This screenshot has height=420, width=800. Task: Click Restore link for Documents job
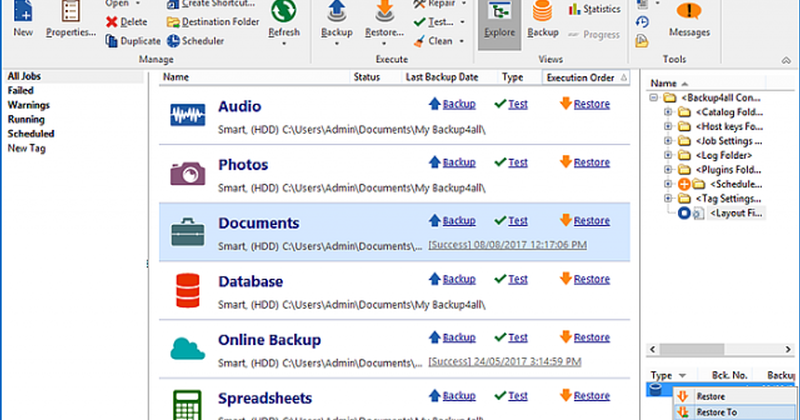[591, 221]
